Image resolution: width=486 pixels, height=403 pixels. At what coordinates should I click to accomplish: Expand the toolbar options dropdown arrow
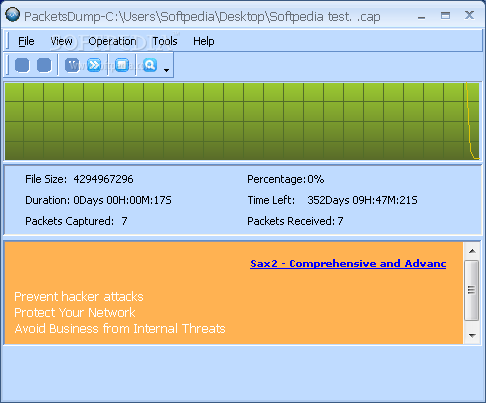(x=166, y=70)
